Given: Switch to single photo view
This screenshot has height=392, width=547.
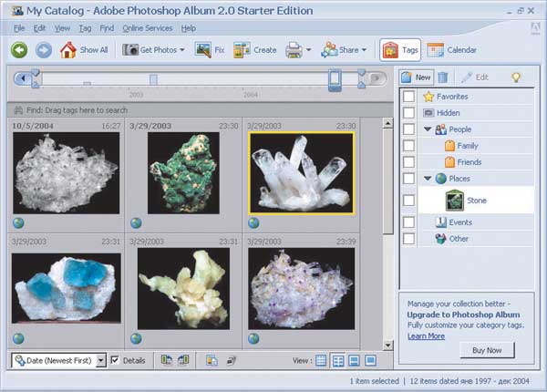Looking at the screenshot, I should coord(370,360).
